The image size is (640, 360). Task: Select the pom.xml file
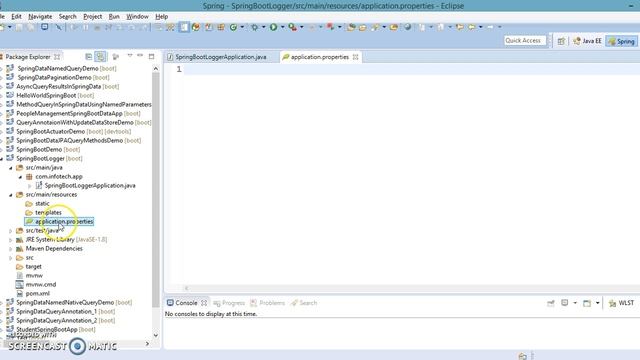[x=33, y=293]
